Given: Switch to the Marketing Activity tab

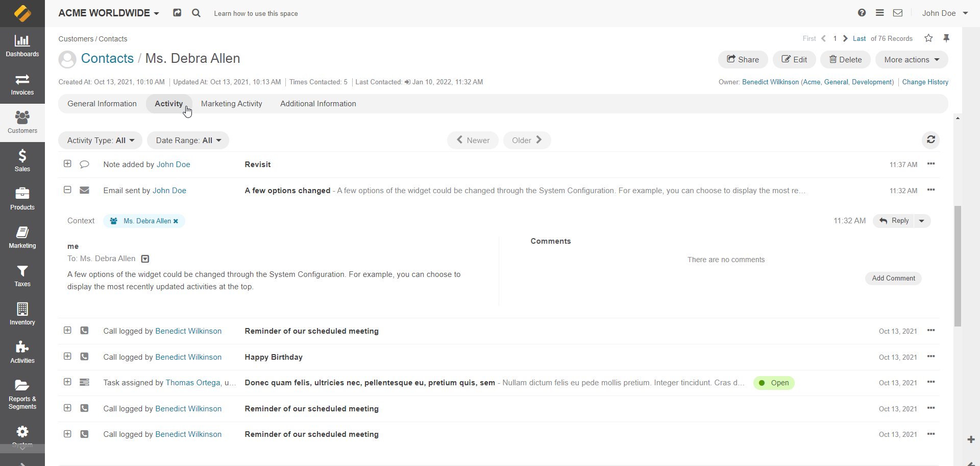Looking at the screenshot, I should [x=231, y=104].
